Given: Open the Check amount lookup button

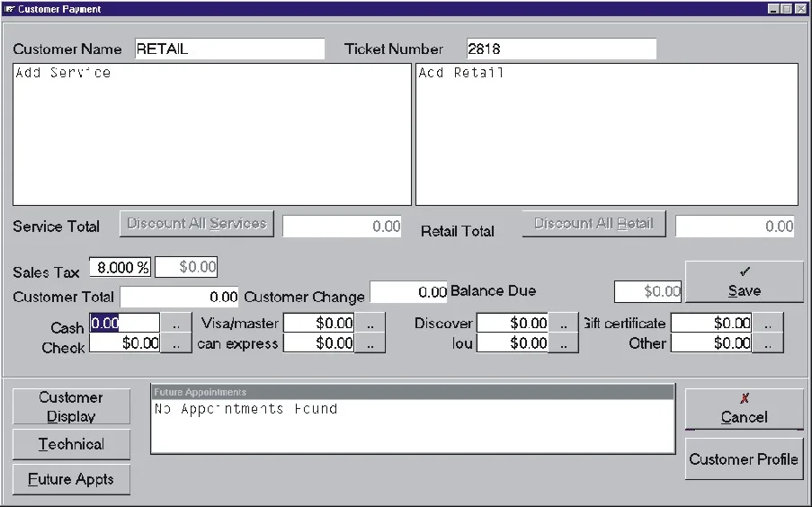Looking at the screenshot, I should click(176, 342).
